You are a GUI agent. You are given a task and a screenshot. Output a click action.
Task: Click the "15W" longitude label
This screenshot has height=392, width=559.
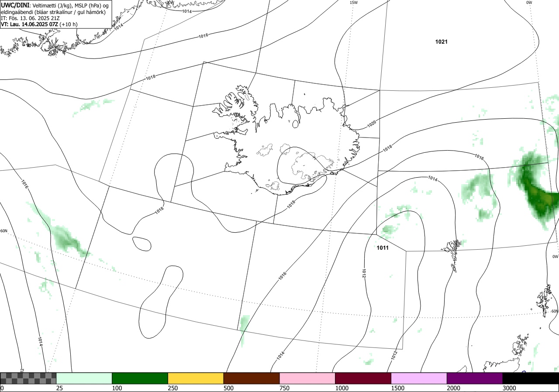(x=353, y=3)
